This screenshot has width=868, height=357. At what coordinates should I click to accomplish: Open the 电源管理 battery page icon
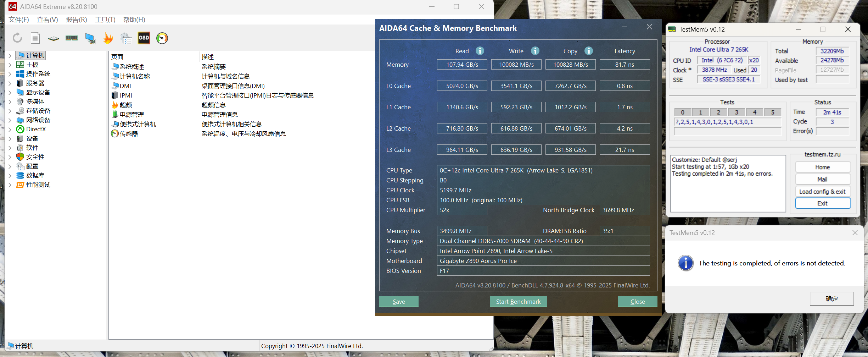(115, 114)
